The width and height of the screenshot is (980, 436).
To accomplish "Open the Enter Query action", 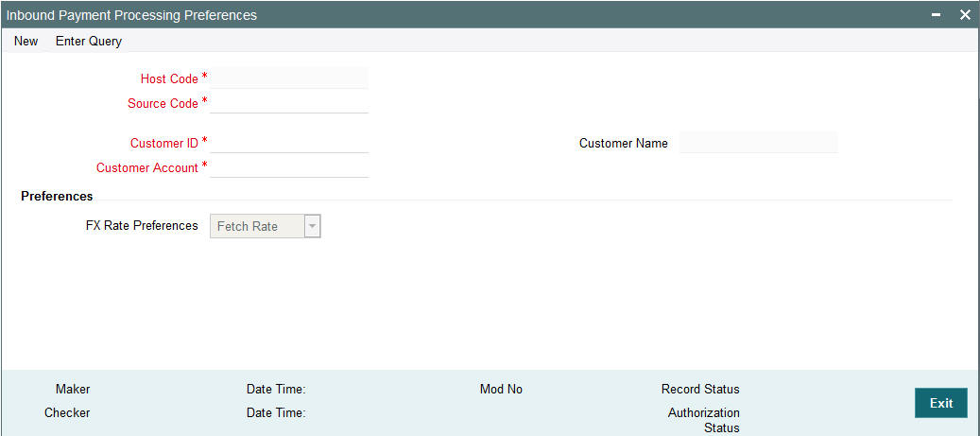I will 89,42.
